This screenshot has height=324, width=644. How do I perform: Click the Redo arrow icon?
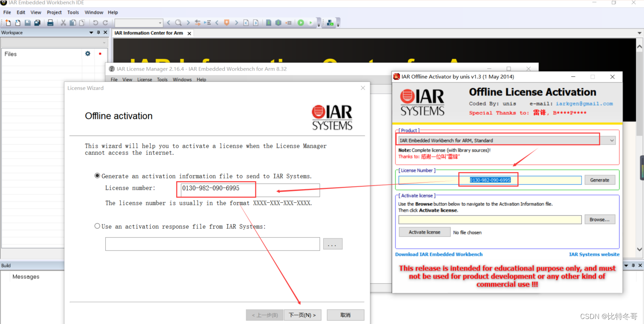[x=105, y=23]
